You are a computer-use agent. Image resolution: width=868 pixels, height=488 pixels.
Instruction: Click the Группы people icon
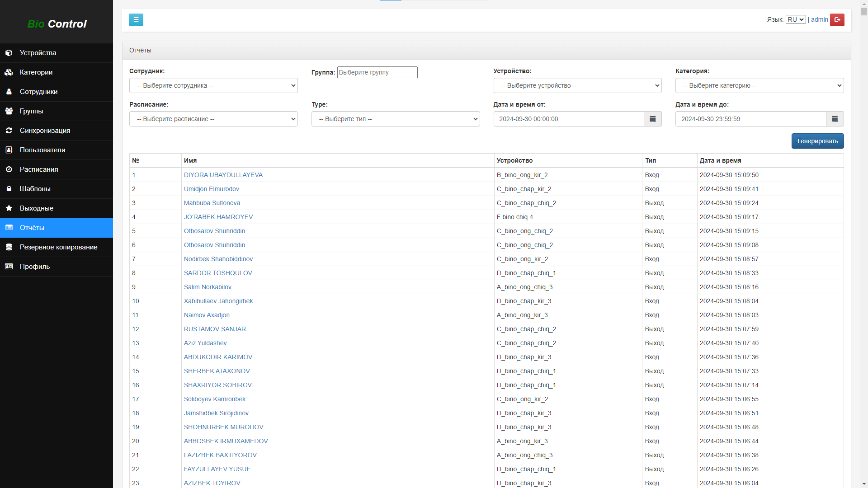(9, 111)
